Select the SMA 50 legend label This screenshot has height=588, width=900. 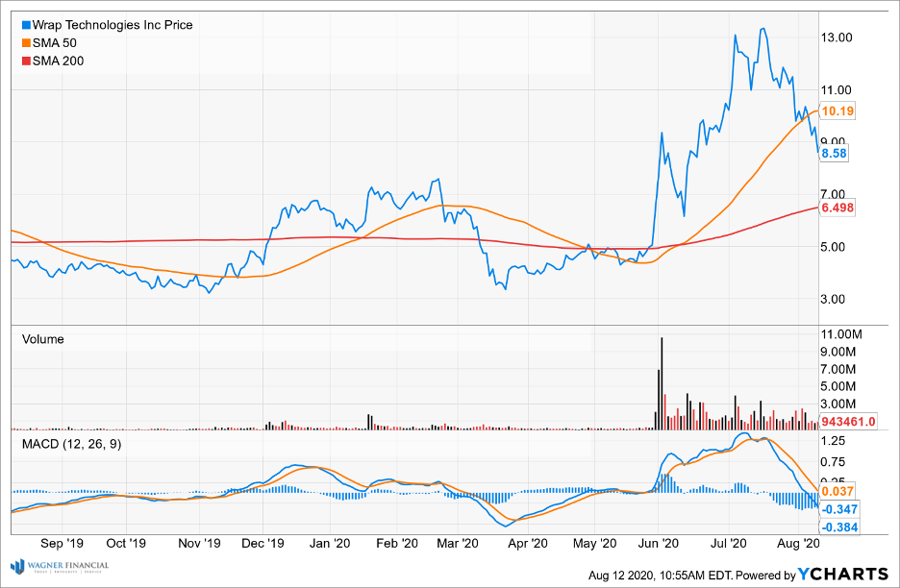[x=54, y=43]
